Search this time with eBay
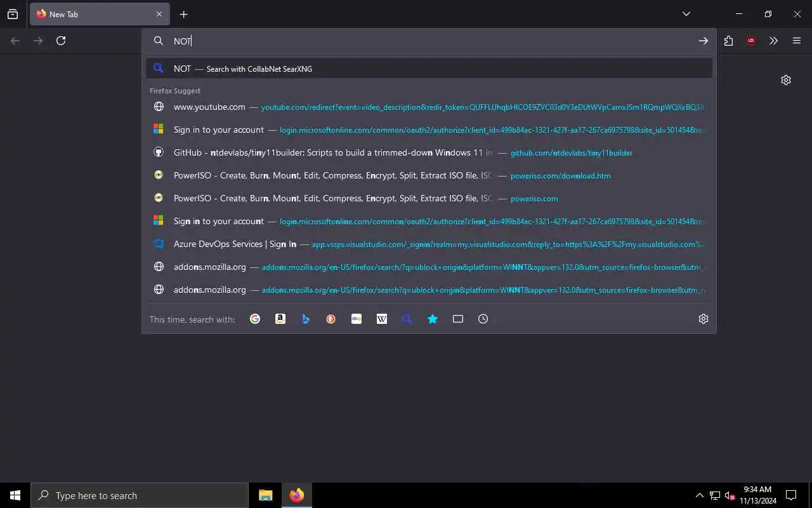The height and width of the screenshot is (508, 812). tap(357, 319)
